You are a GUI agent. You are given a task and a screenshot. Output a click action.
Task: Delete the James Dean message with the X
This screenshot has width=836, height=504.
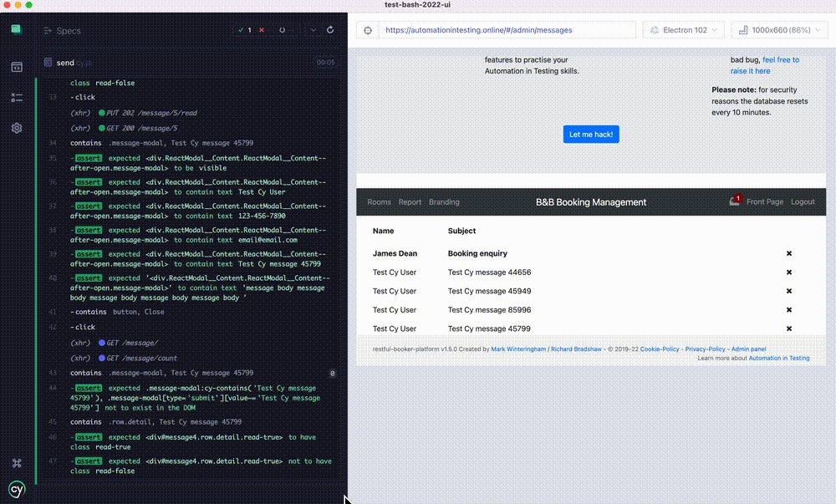tap(789, 253)
